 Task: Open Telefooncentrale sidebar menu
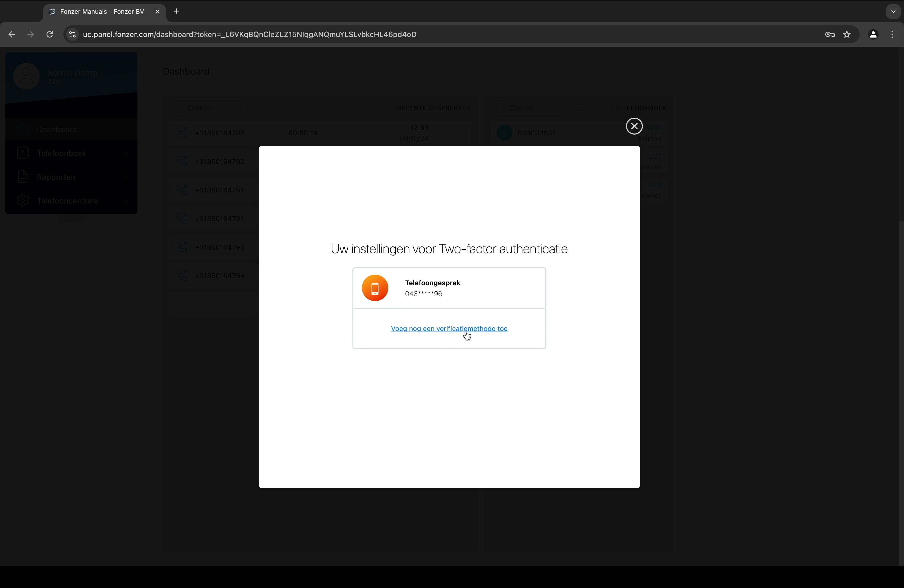71,201
